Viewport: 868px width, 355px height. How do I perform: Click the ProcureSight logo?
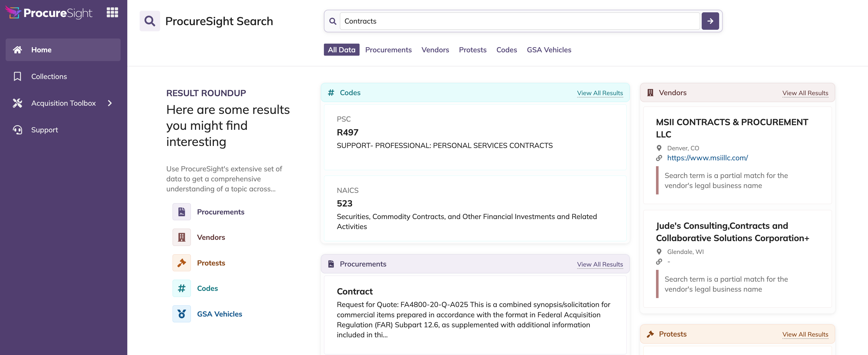[49, 13]
